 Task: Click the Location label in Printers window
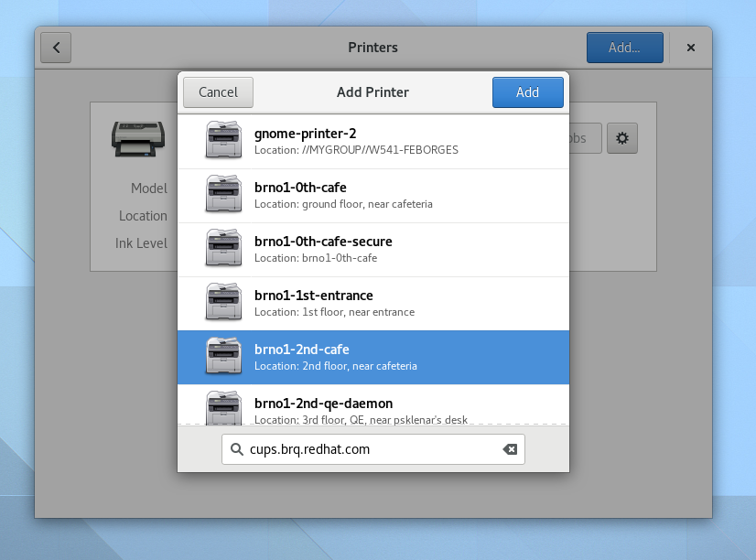click(x=143, y=216)
